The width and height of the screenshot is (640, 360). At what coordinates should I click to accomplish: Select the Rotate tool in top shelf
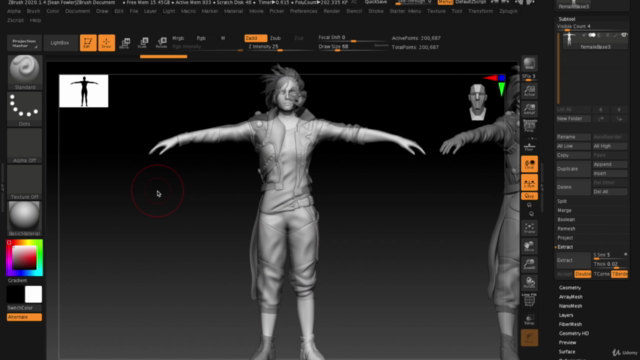point(161,43)
